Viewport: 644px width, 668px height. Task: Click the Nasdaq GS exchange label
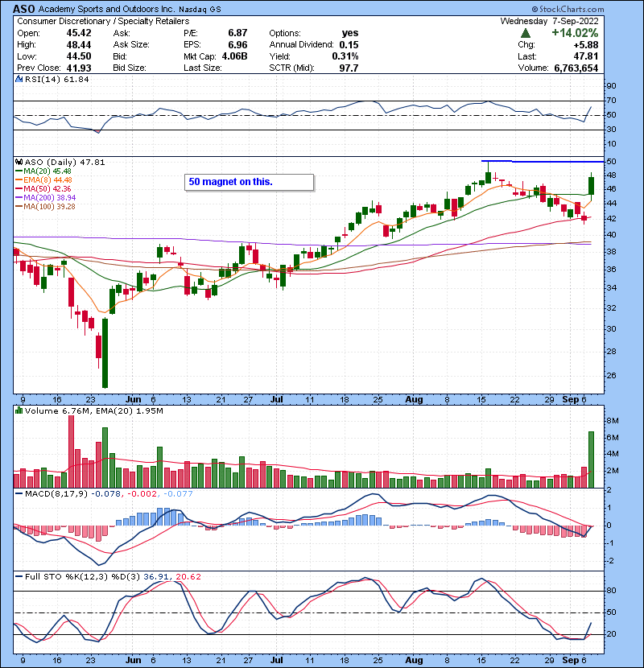pyautogui.click(x=200, y=10)
